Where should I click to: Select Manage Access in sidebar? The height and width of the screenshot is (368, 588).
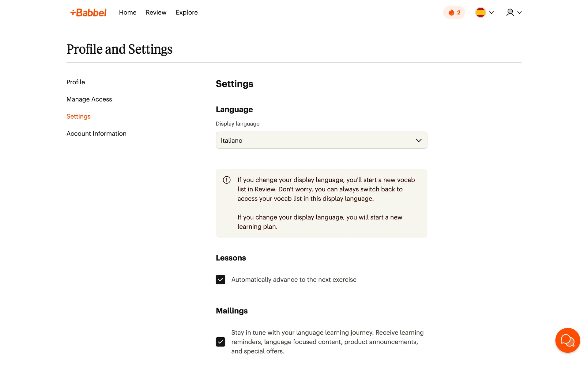[89, 99]
